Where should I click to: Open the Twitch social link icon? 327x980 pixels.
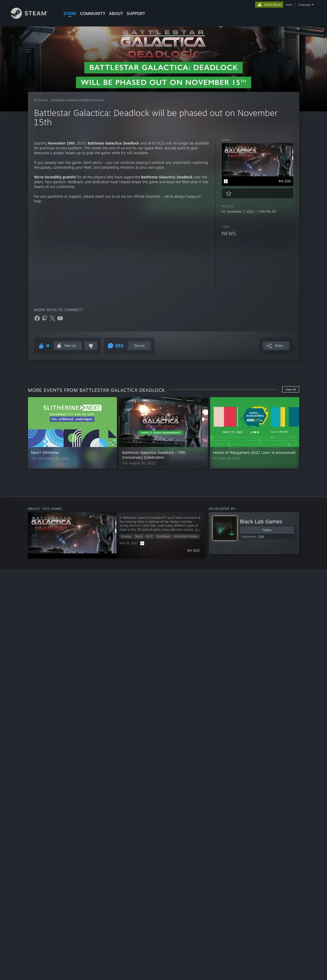pyautogui.click(x=45, y=318)
